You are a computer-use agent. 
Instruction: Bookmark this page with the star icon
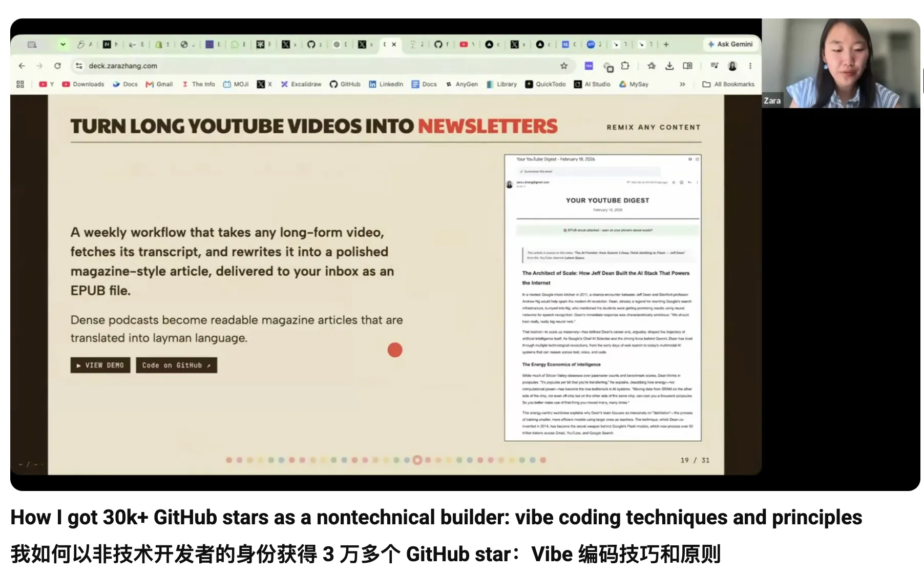tap(564, 66)
